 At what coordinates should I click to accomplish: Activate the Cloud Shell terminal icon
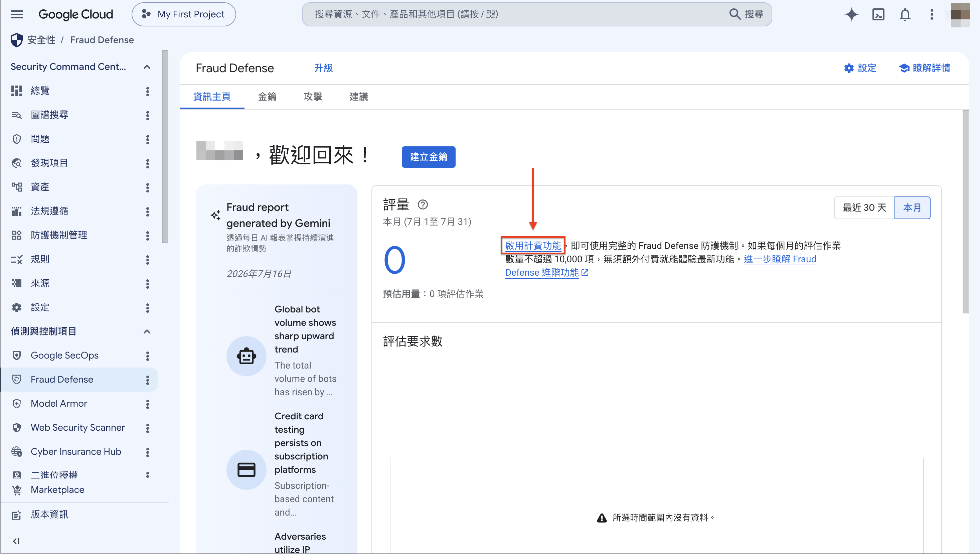(x=878, y=14)
